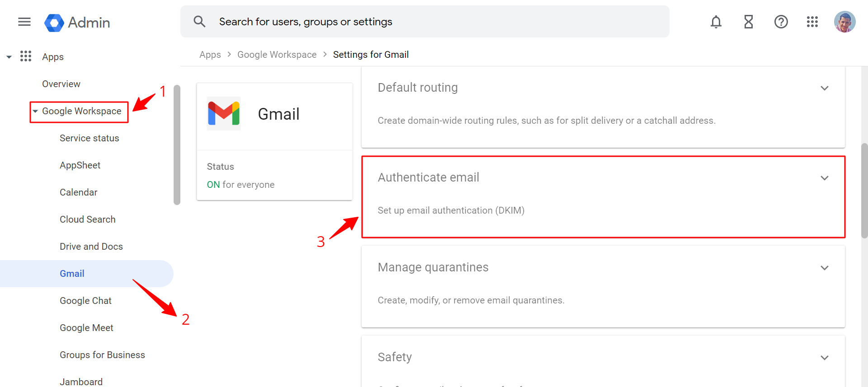Open the hourglass tasks icon
868x387 pixels.
(x=748, y=22)
